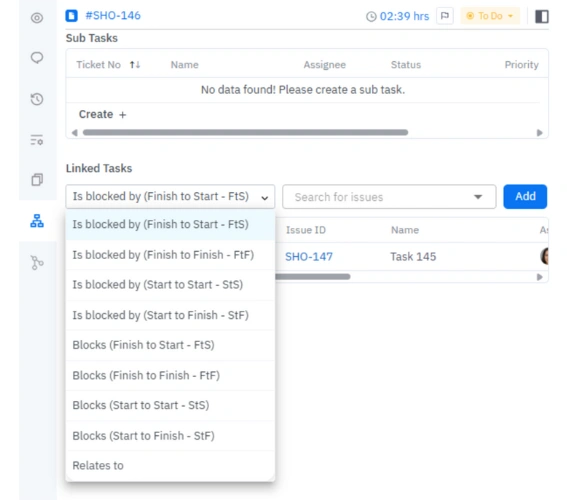The image size is (567, 500).
Task: Open the history clock icon
Action: pyautogui.click(x=37, y=99)
